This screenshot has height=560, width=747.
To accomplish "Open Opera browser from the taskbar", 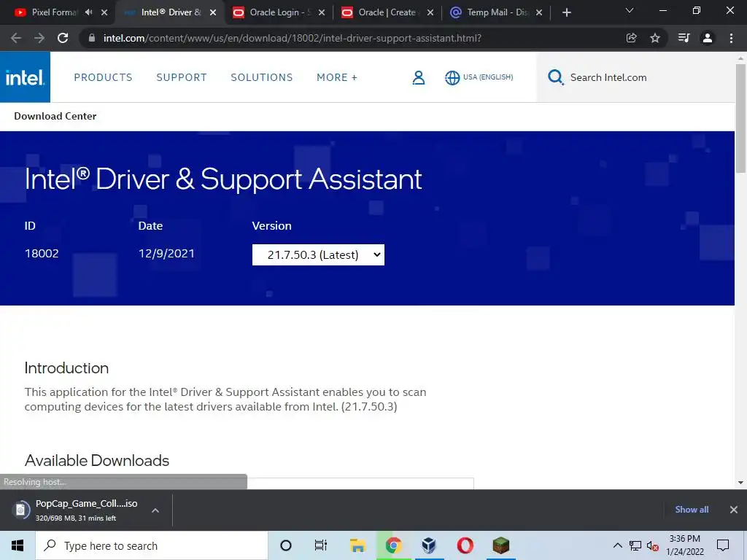I will tap(465, 545).
